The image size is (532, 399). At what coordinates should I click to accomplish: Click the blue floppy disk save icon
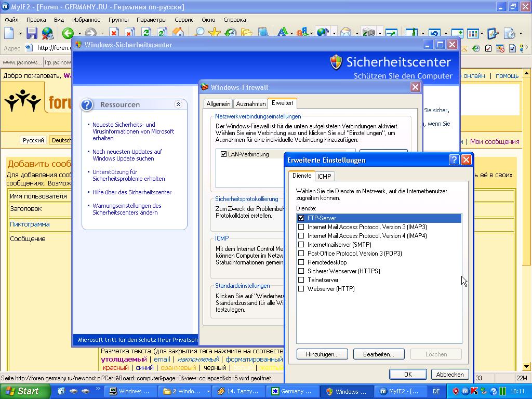pos(32,33)
